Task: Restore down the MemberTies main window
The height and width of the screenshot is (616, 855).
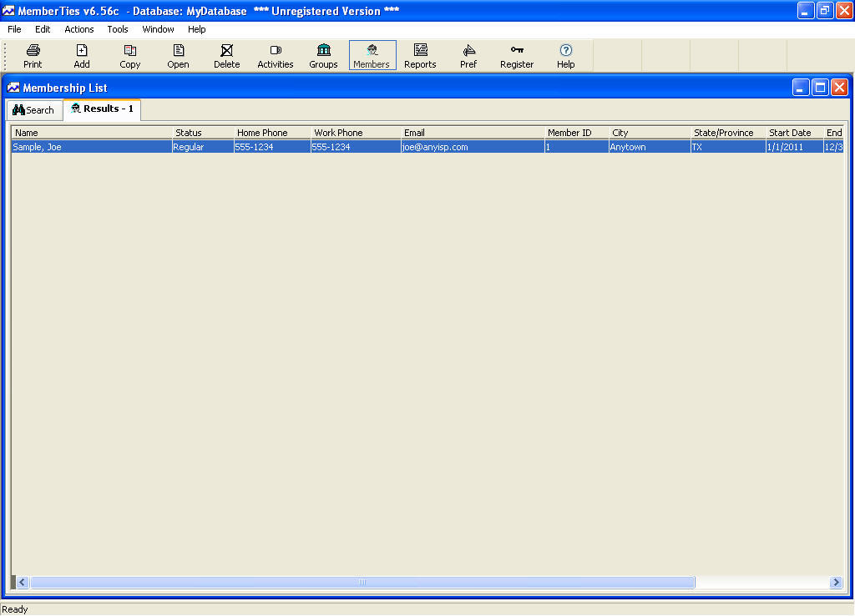Action: point(825,11)
